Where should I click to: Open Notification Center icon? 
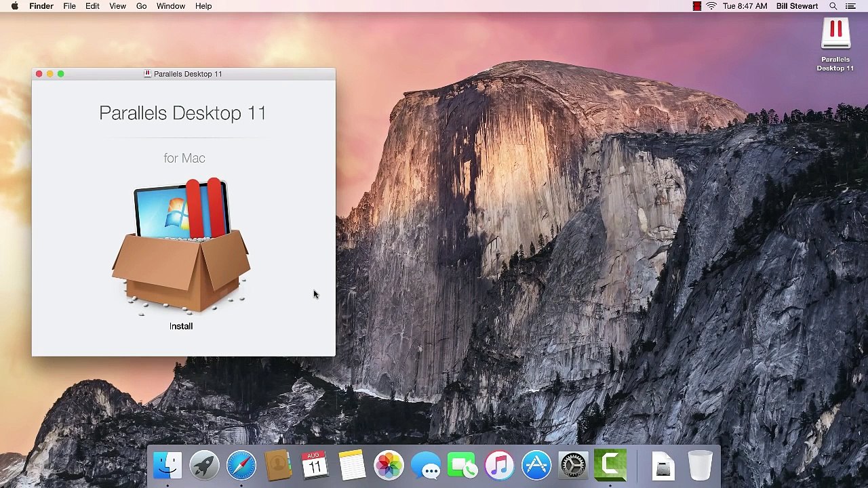tap(850, 6)
